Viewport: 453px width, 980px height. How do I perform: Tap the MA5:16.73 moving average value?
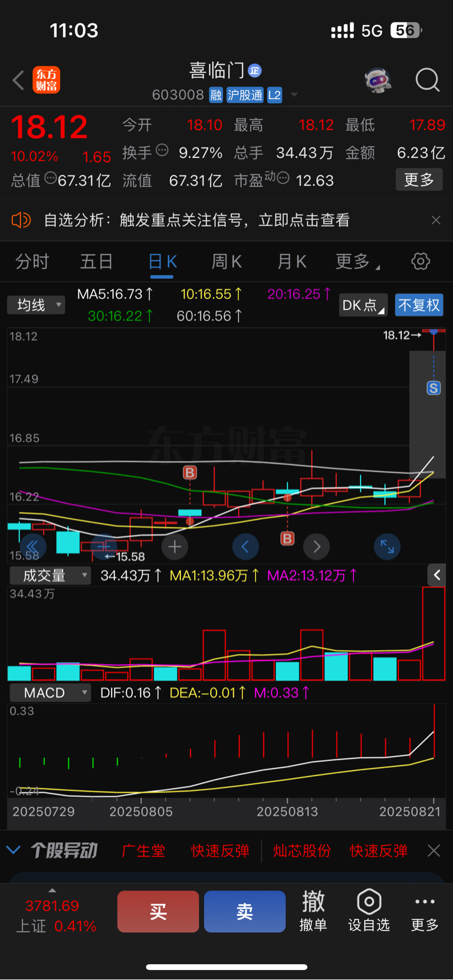(115, 294)
